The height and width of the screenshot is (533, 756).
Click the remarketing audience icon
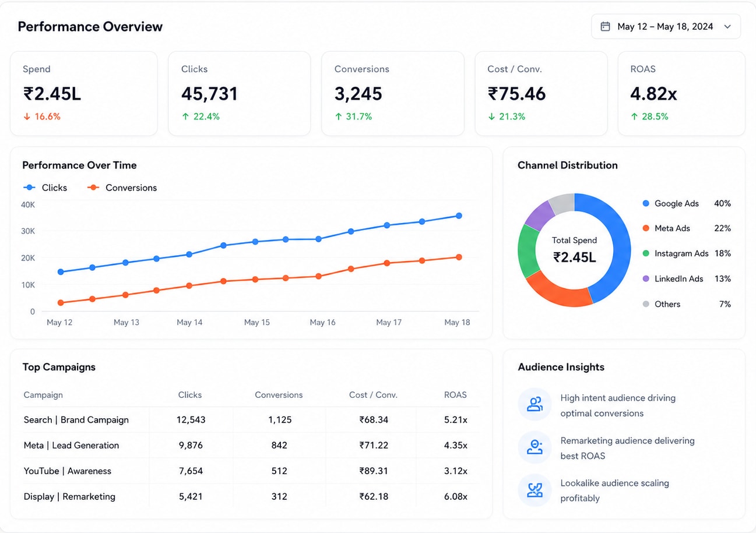(535, 447)
